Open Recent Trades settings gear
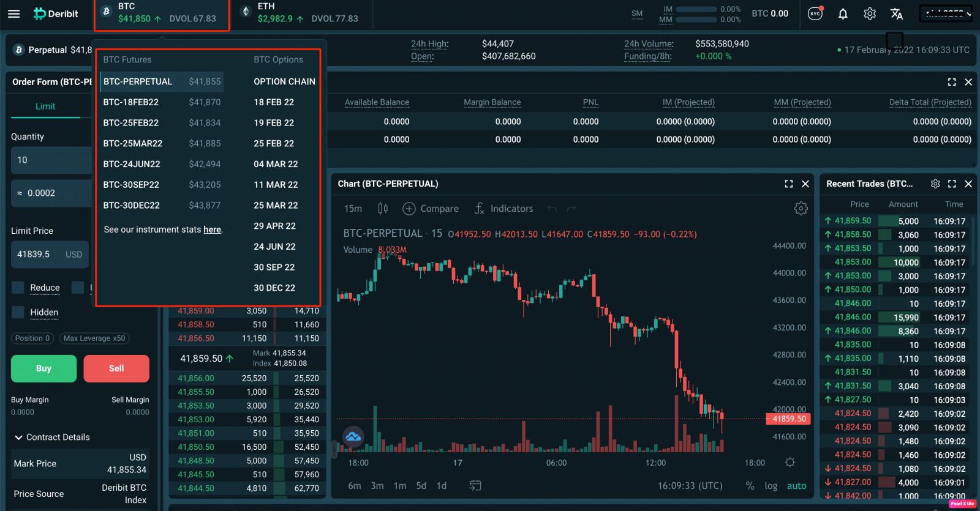 click(935, 184)
